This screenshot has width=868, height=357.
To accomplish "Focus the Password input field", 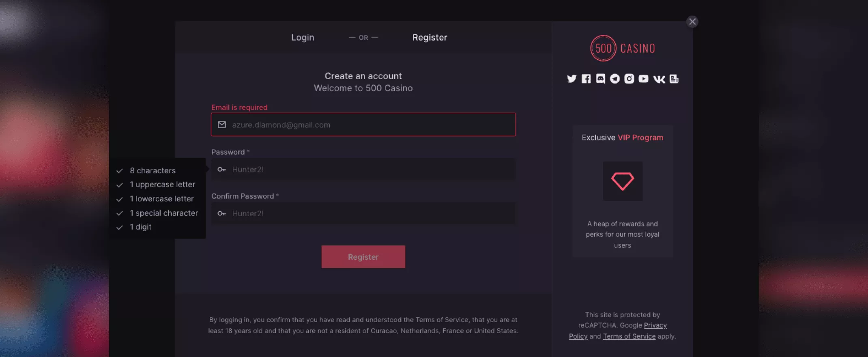I will pos(363,169).
